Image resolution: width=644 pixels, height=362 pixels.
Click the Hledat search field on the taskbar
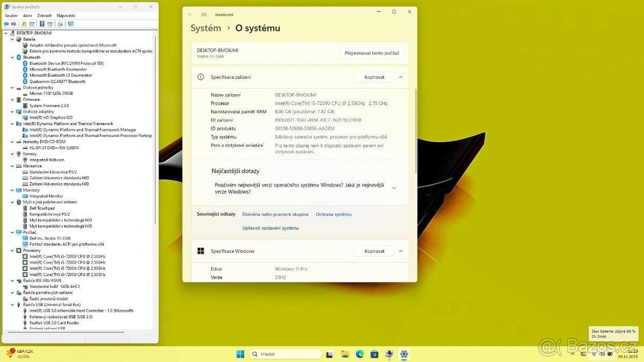pyautogui.click(x=284, y=354)
